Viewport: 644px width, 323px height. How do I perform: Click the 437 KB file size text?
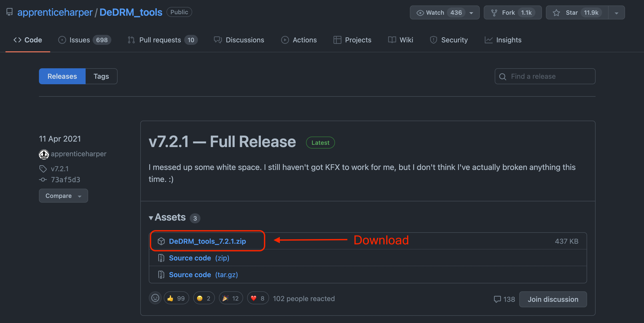pos(567,241)
